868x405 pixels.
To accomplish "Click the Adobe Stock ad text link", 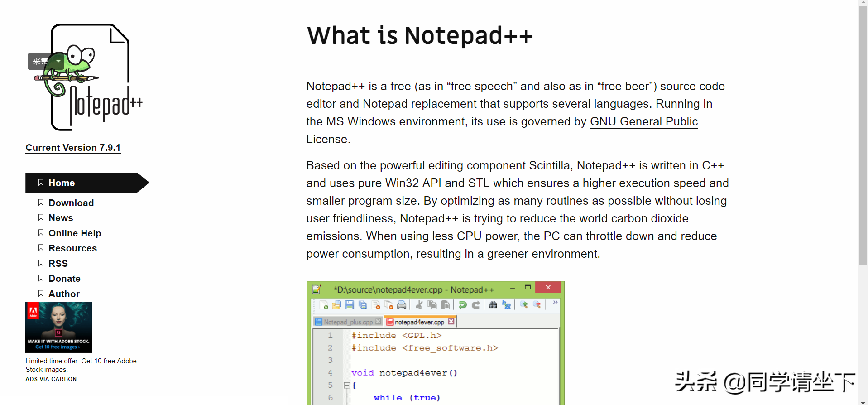I will point(81,365).
